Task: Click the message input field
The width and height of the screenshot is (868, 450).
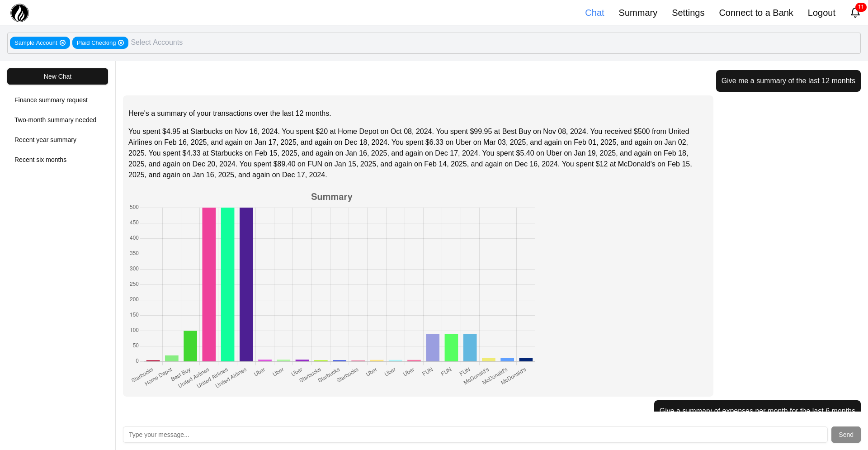Action: tap(475, 435)
